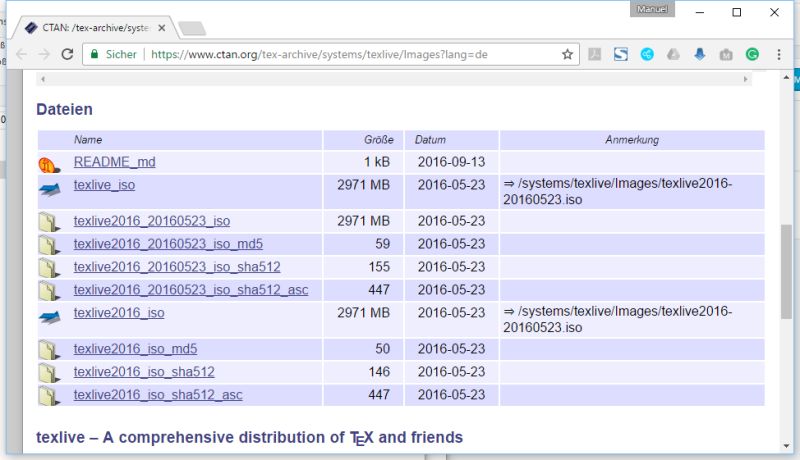800x460 pixels.
Task: Click the vertical scrollbar thumb
Action: pyautogui.click(x=786, y=272)
